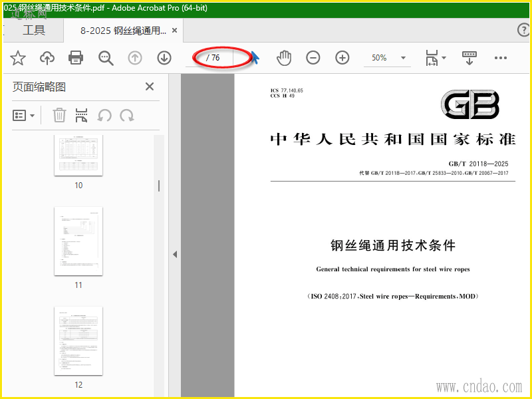
Task: Rotate pages clockwise
Action: [x=127, y=115]
